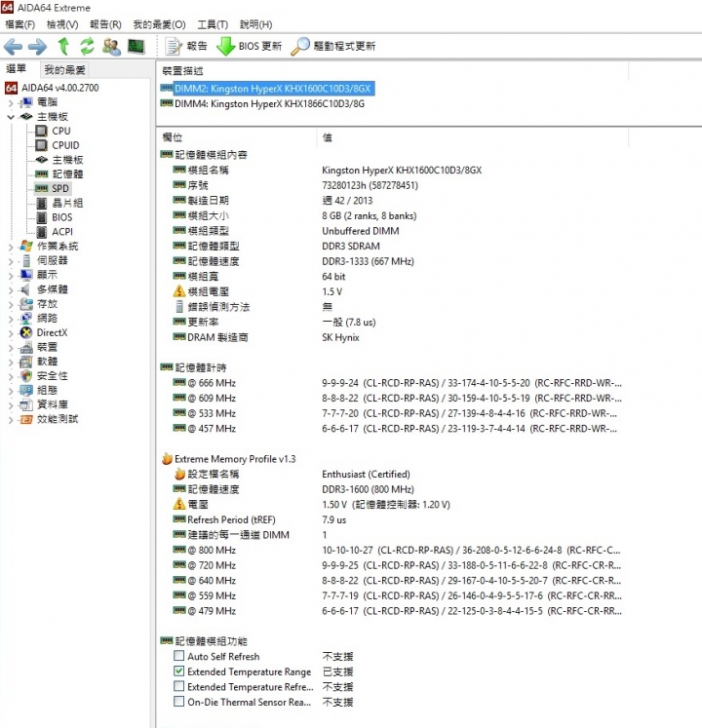702x728 pixels.
Task: Toggle Auto Self Refresh checkbox
Action: pos(178,656)
